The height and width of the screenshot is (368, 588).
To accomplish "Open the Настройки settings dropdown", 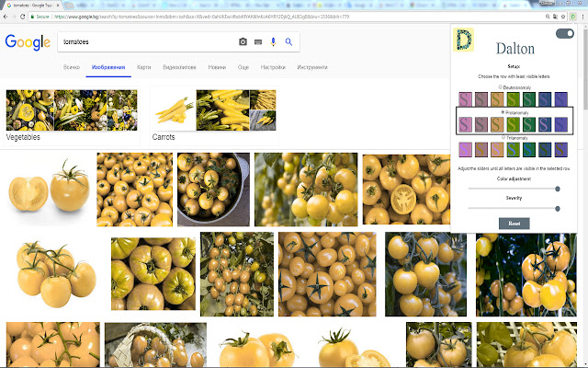I will point(273,68).
